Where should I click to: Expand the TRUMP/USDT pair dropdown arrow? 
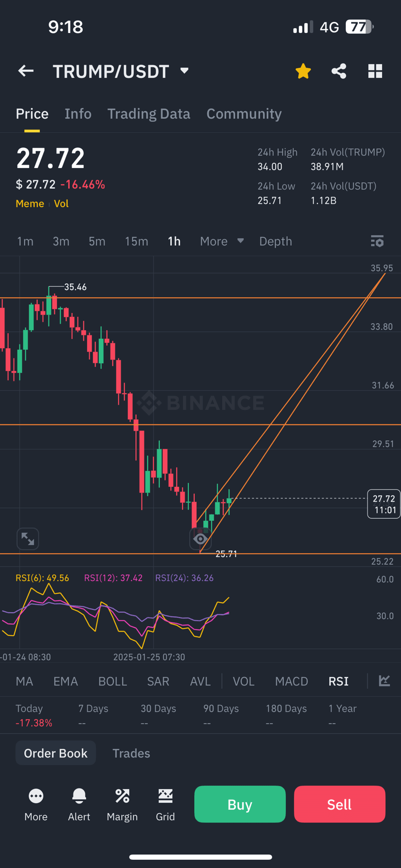point(184,71)
